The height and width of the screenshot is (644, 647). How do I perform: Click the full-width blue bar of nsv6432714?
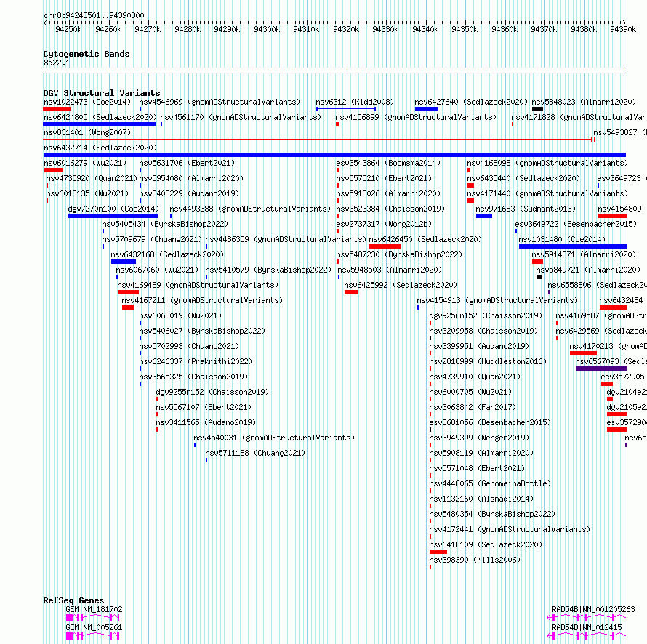pos(334,155)
